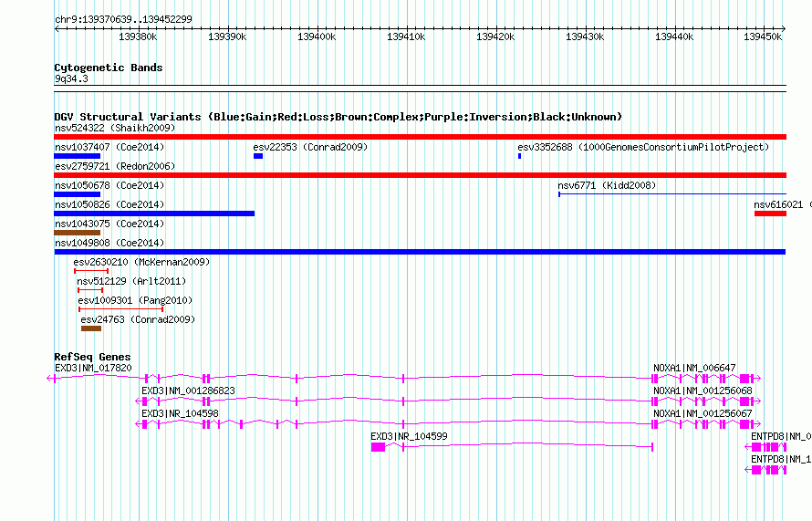Open the Cytogenetic Bands track title
The width and height of the screenshot is (812, 521).
coord(109,68)
